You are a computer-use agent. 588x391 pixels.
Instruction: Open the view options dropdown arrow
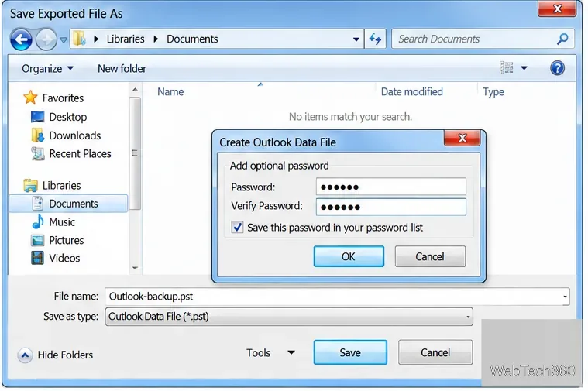pyautogui.click(x=524, y=68)
